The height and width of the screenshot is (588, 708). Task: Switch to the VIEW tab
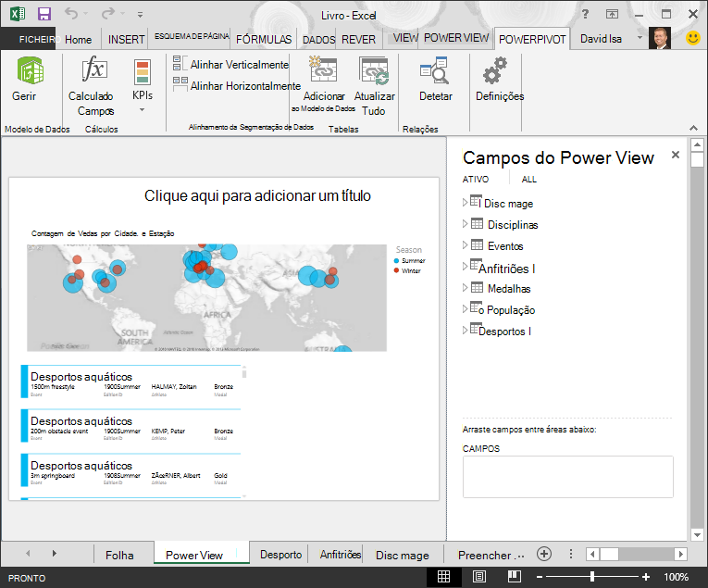(x=405, y=38)
